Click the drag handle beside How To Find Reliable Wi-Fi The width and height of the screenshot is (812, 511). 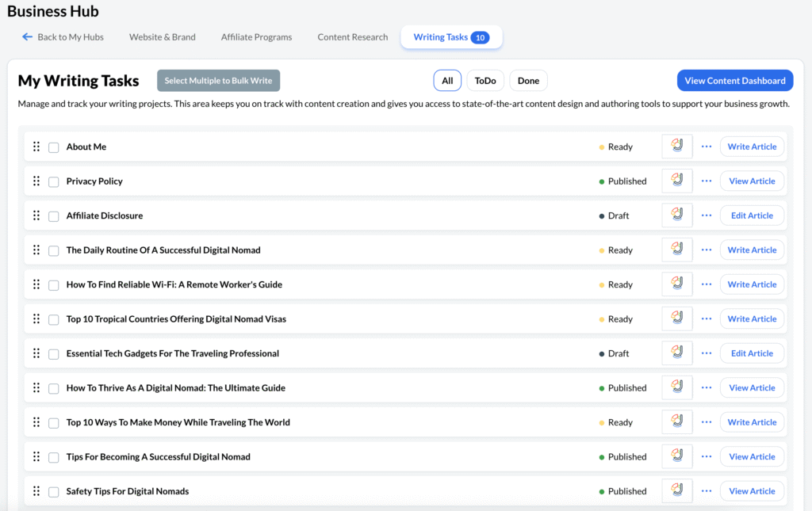36,284
